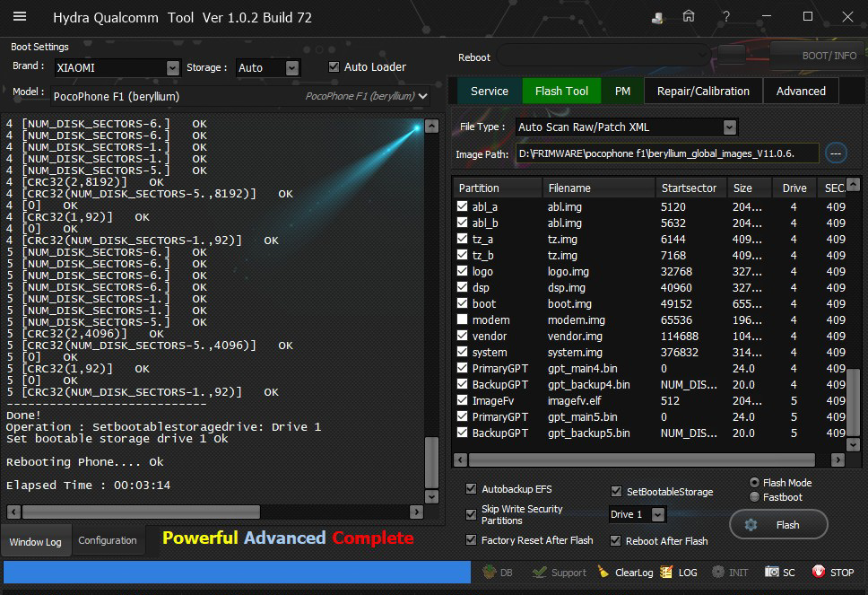Click the horizontal scrollbar under partition table
This screenshot has height=595, width=868.
coord(642,459)
